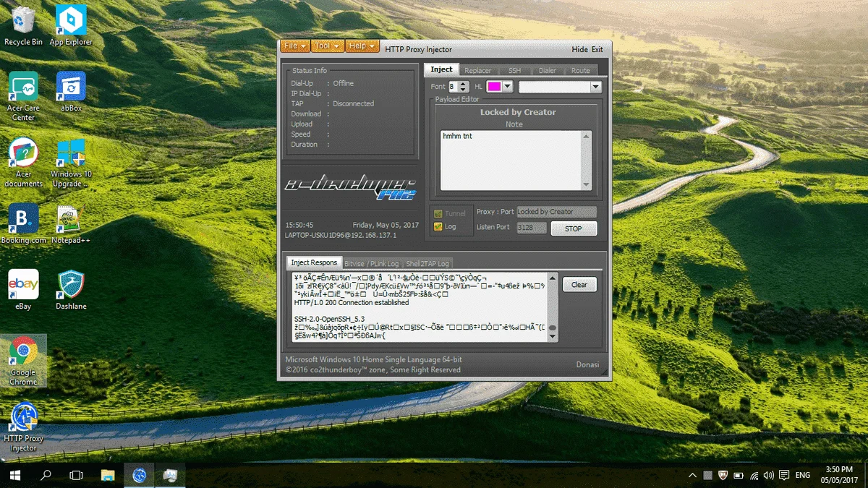Screen dimensions: 868x488
Task: Open File Explorer from the taskbar
Action: click(108, 475)
